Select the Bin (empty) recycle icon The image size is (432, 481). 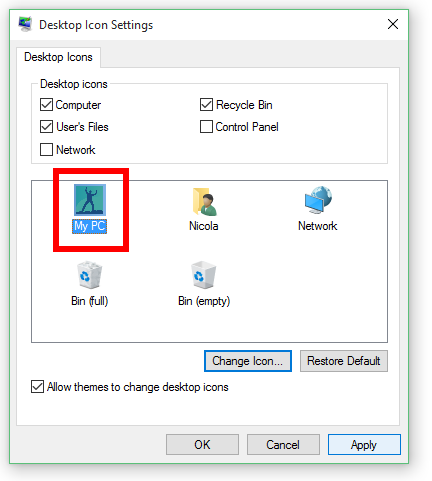click(204, 275)
